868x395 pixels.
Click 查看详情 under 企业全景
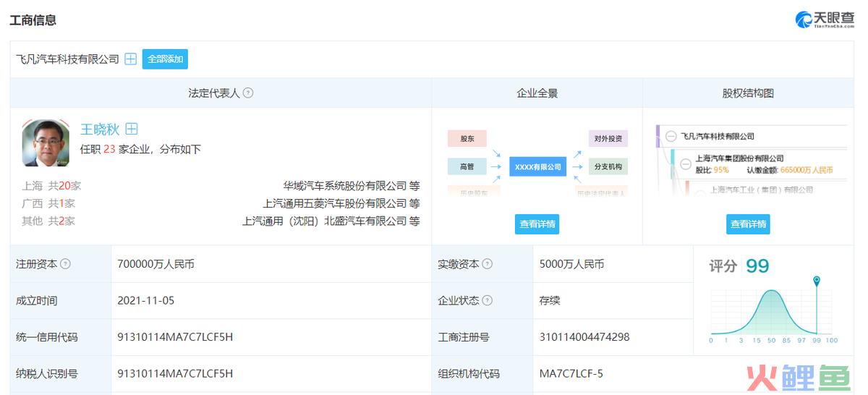click(x=537, y=224)
